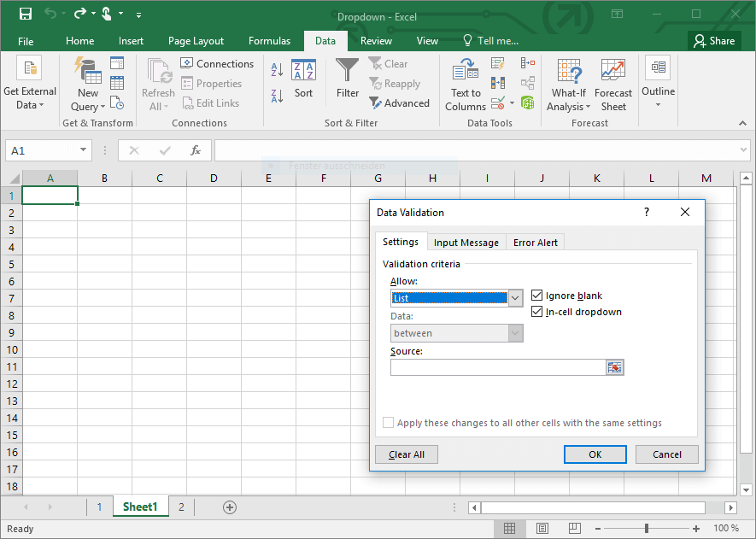Add a new sheet with plus icon

pos(229,507)
